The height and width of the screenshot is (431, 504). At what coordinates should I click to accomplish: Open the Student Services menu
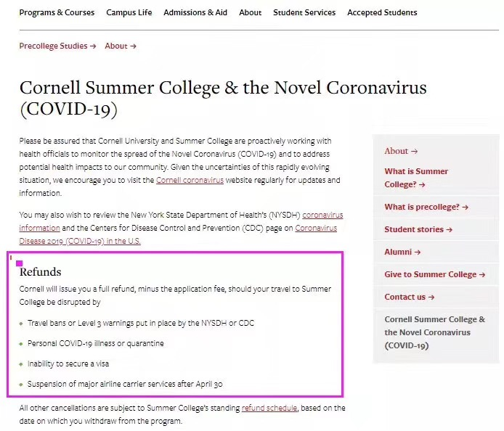click(x=304, y=12)
